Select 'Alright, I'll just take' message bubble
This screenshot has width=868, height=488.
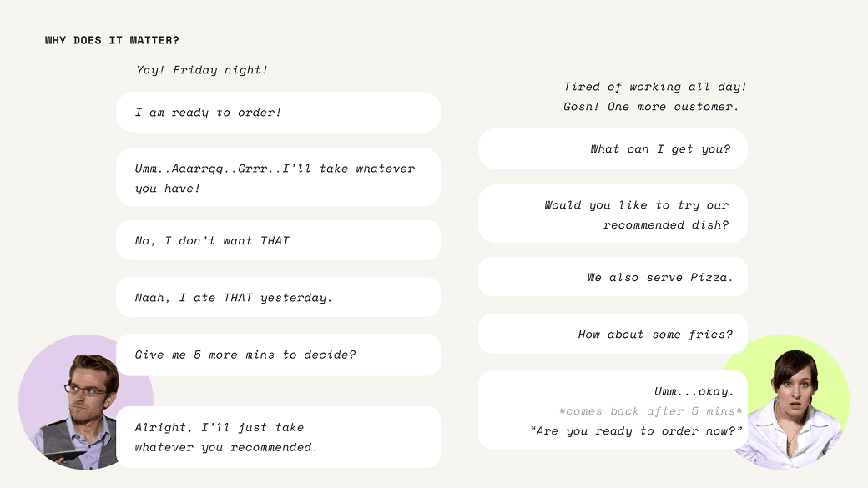click(x=279, y=437)
